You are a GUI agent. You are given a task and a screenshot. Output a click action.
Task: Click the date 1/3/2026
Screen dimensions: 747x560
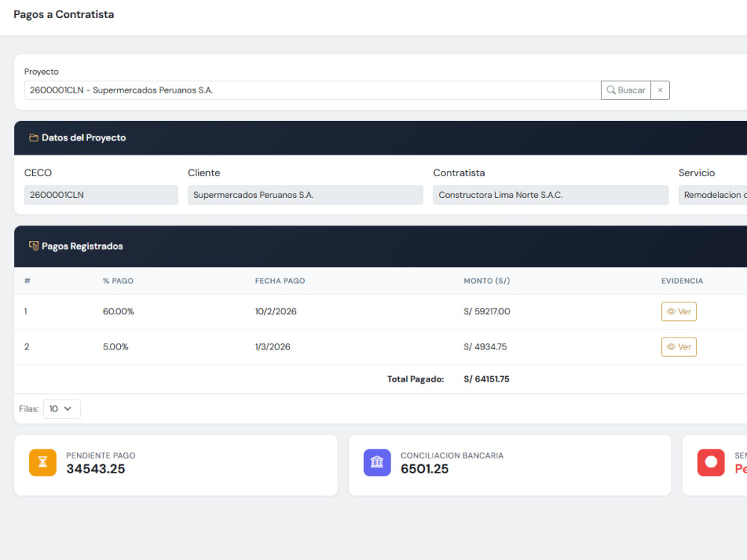pos(273,346)
